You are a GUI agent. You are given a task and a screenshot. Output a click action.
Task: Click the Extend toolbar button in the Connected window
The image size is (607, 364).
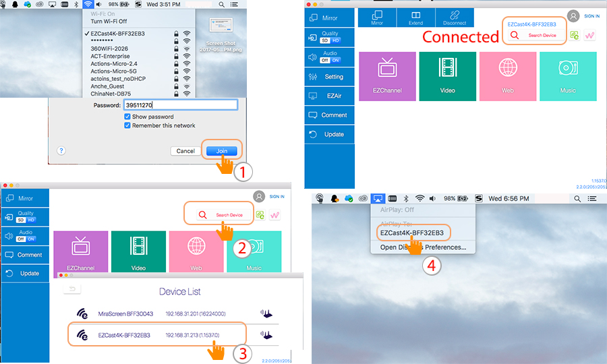pyautogui.click(x=415, y=18)
